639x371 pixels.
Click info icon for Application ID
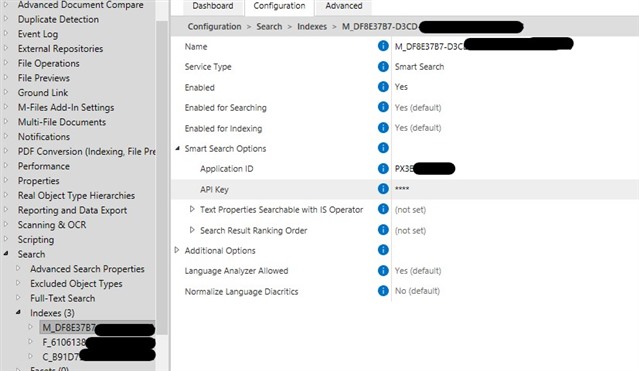(x=383, y=168)
